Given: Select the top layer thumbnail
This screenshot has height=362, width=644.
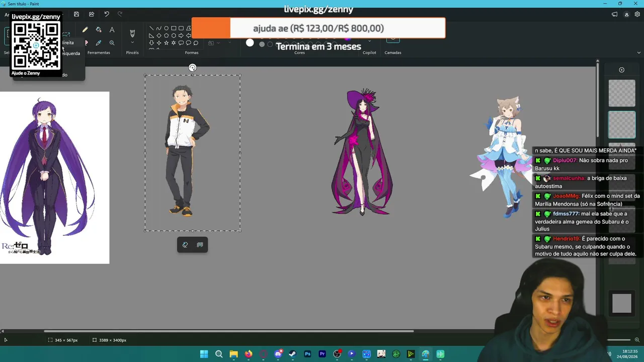Looking at the screenshot, I should coord(622,93).
